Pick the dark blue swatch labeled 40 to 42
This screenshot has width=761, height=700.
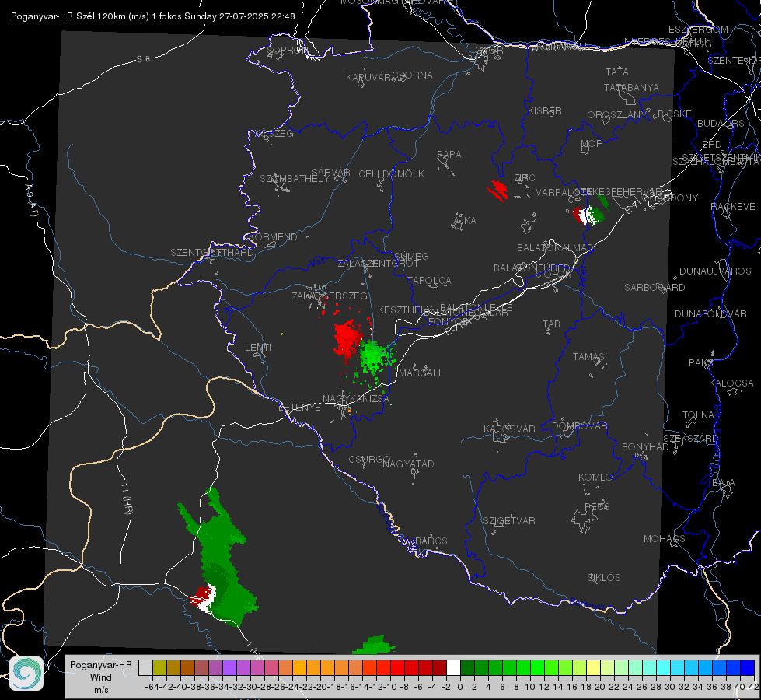748,667
